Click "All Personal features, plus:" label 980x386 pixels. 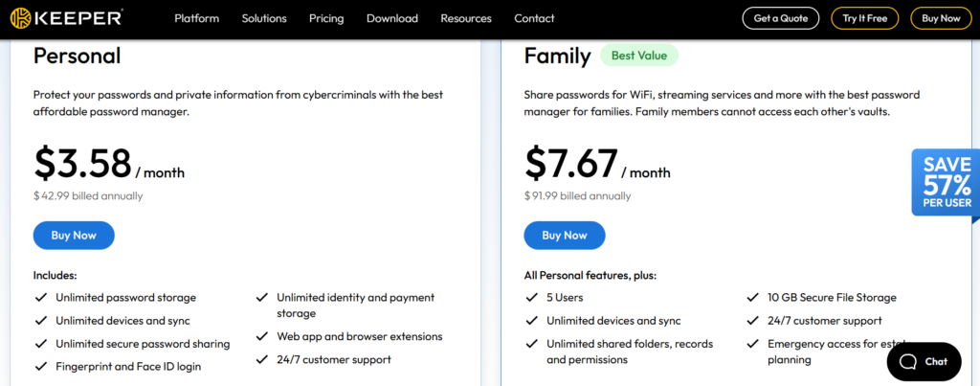pos(590,275)
